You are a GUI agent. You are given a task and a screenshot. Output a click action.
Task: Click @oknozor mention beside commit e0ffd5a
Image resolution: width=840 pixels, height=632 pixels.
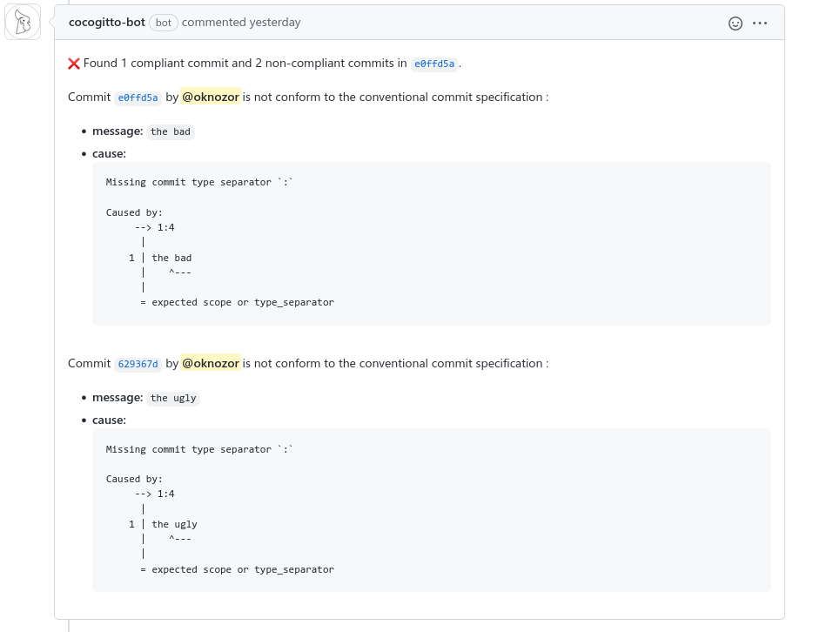click(211, 97)
